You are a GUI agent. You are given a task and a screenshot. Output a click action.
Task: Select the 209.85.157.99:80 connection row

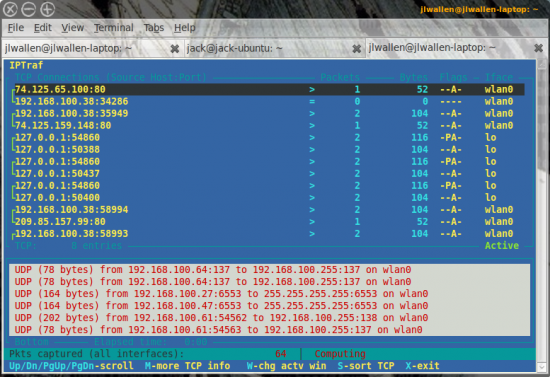tap(269, 222)
